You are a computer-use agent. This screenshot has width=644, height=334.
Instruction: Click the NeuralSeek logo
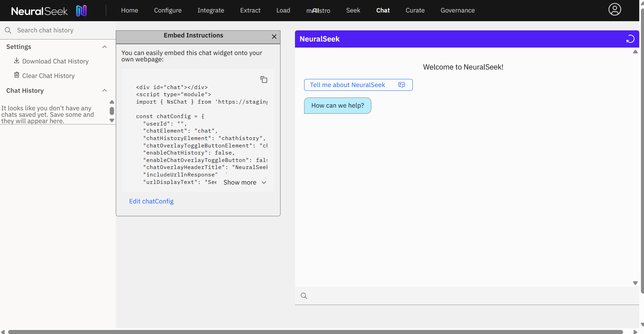pyautogui.click(x=49, y=11)
